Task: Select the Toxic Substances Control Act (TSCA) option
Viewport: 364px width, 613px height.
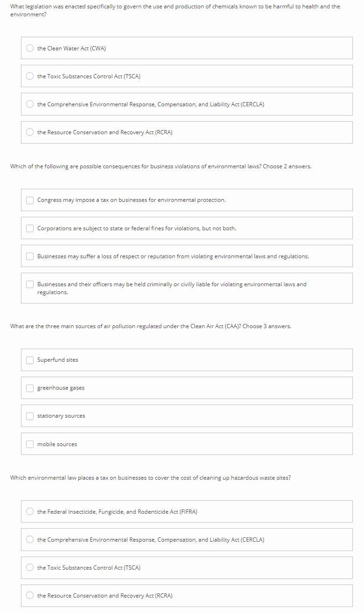Action: [x=29, y=76]
